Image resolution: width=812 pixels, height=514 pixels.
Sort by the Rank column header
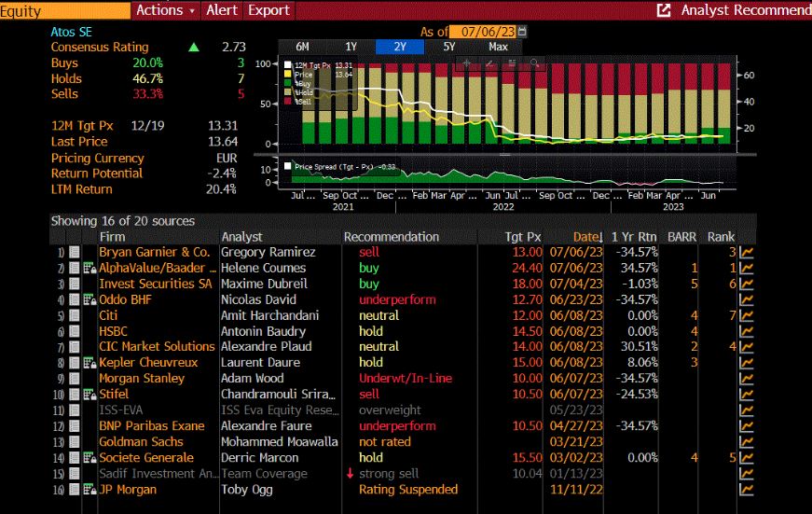721,237
